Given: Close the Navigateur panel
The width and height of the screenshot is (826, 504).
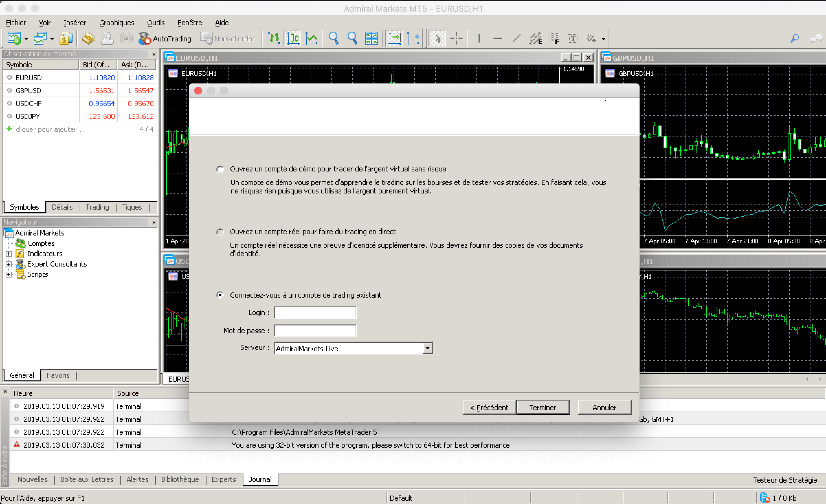Looking at the screenshot, I should pyautogui.click(x=154, y=222).
